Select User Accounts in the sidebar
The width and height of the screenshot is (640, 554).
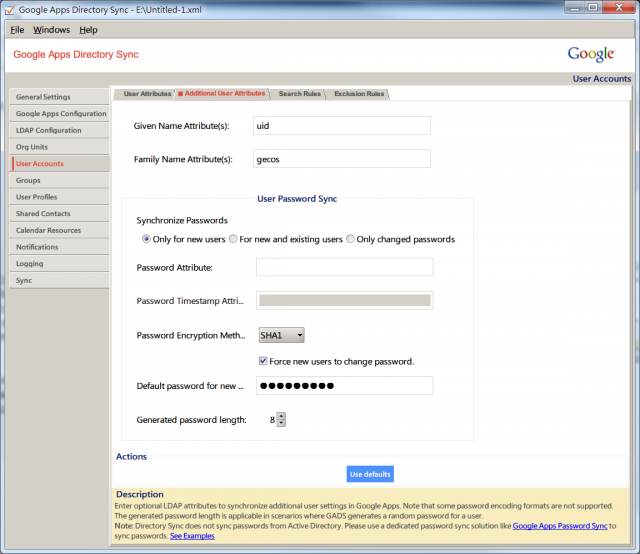click(60, 163)
